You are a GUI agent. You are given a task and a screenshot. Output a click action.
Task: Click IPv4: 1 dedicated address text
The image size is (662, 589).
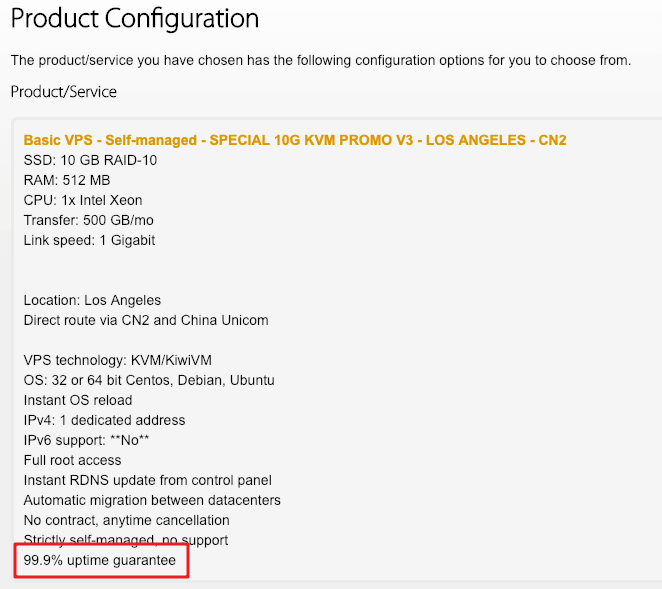tap(104, 420)
